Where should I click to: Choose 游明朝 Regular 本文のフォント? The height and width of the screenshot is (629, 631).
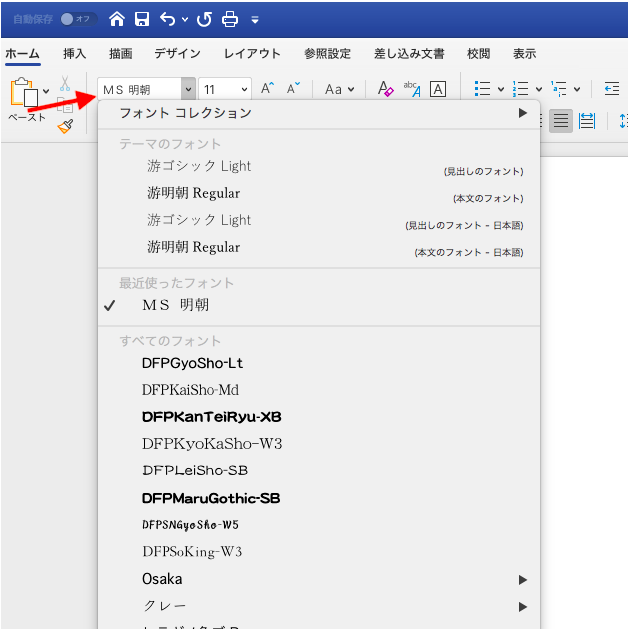319,194
